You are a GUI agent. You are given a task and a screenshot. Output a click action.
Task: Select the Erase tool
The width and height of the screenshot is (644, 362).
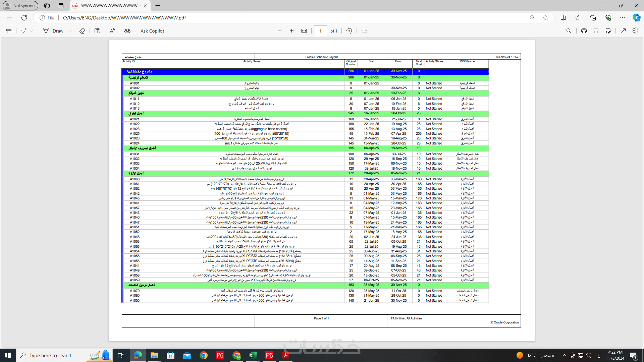tap(82, 31)
